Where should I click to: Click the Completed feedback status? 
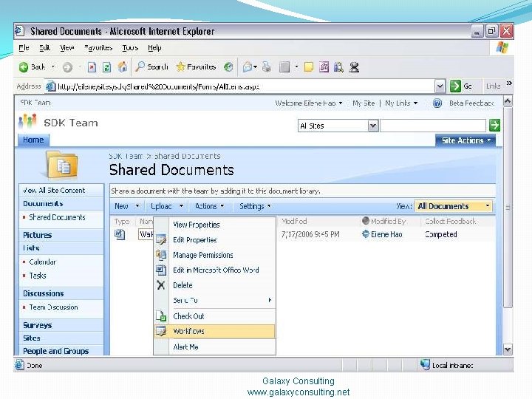coord(441,234)
